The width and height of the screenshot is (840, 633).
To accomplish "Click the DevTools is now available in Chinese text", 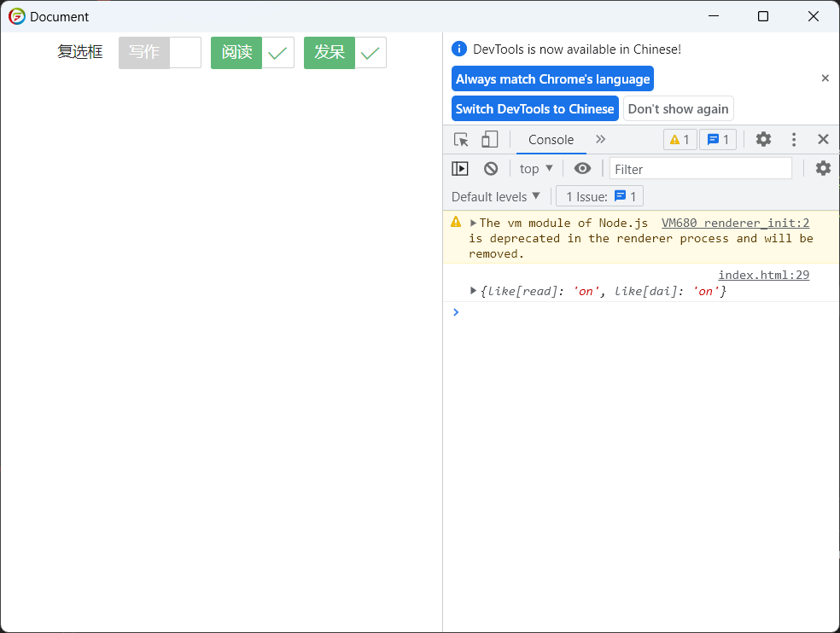I will tap(577, 49).
